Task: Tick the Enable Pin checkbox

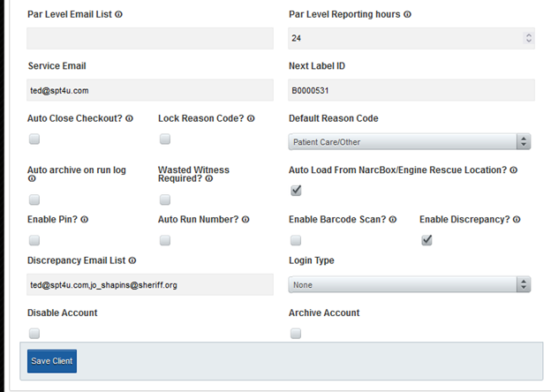Action: coord(34,241)
